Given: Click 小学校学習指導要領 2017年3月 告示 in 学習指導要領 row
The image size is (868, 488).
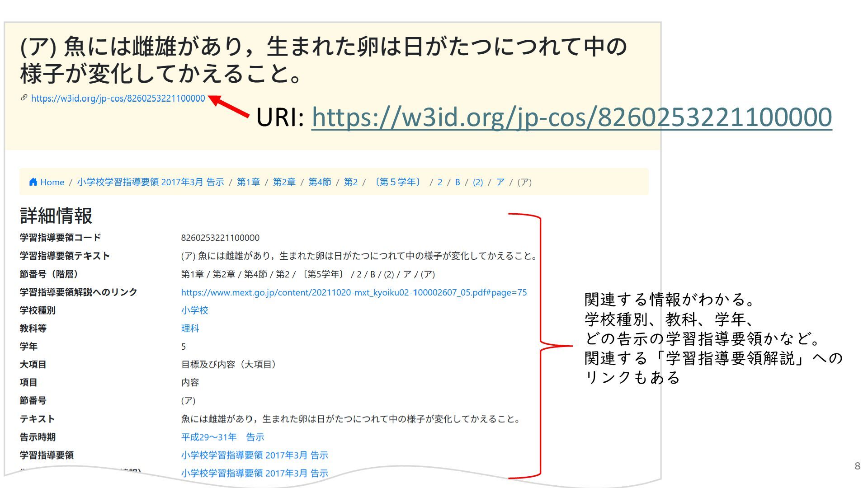Looking at the screenshot, I should (x=255, y=455).
